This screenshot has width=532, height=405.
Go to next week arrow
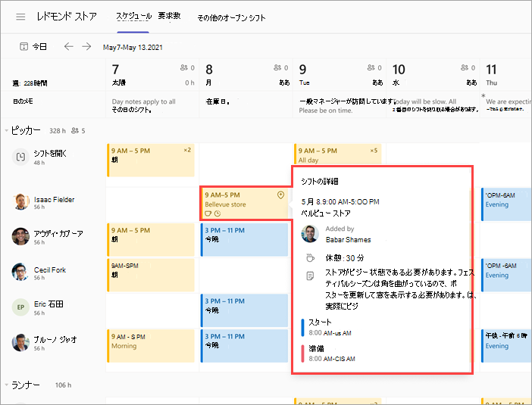pos(86,46)
